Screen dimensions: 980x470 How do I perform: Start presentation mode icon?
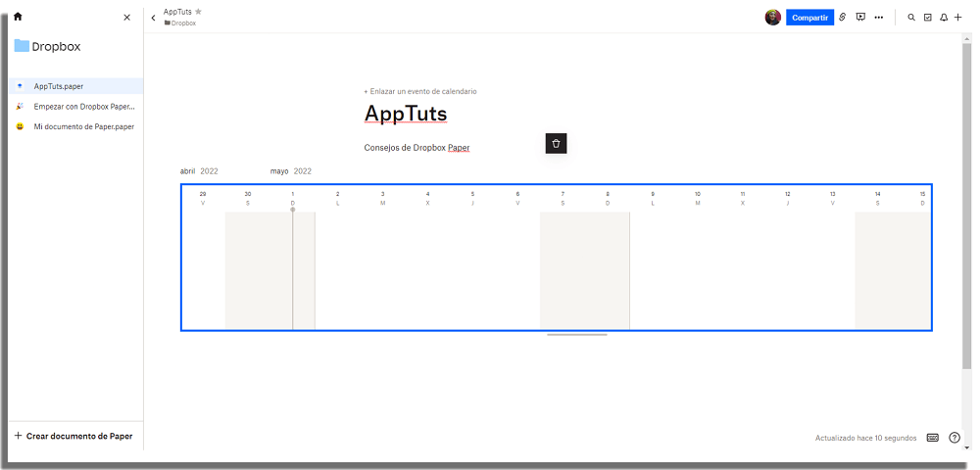click(x=860, y=18)
